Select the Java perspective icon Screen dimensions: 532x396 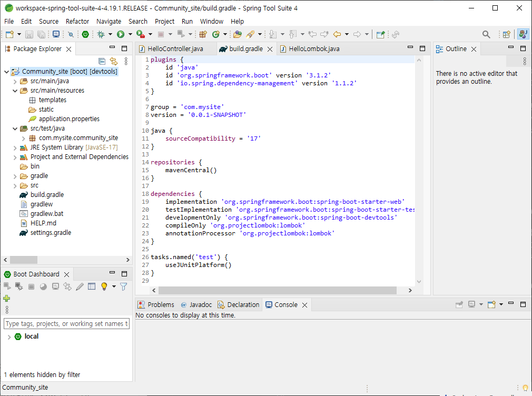tap(523, 34)
